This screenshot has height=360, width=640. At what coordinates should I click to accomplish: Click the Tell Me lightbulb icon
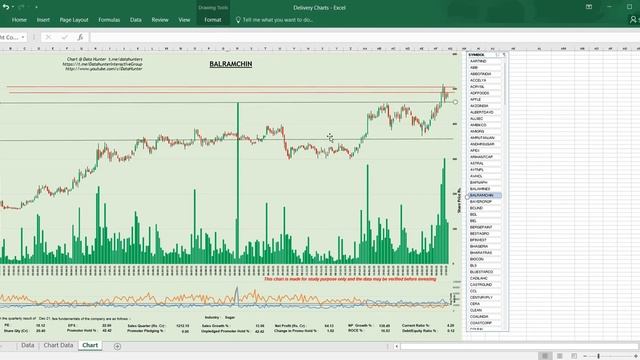[238, 20]
